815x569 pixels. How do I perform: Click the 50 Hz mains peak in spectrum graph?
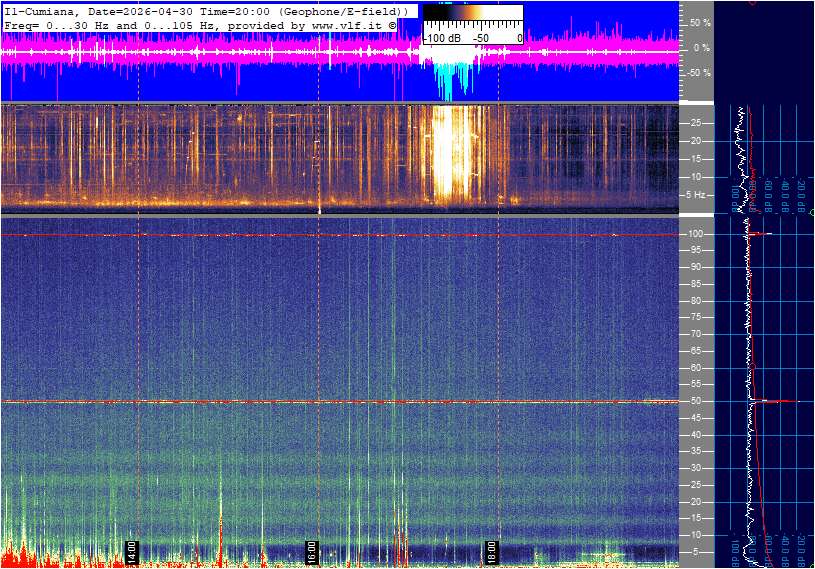pos(774,401)
